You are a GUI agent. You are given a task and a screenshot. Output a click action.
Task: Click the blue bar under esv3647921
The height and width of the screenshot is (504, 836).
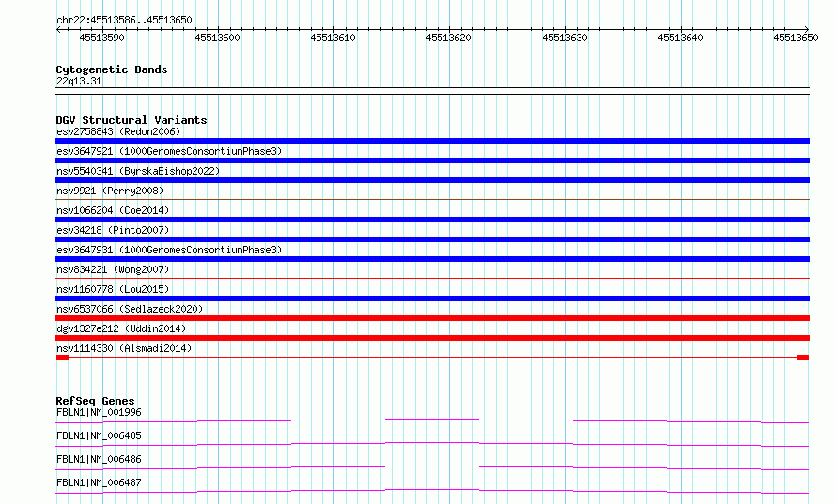[x=432, y=160]
